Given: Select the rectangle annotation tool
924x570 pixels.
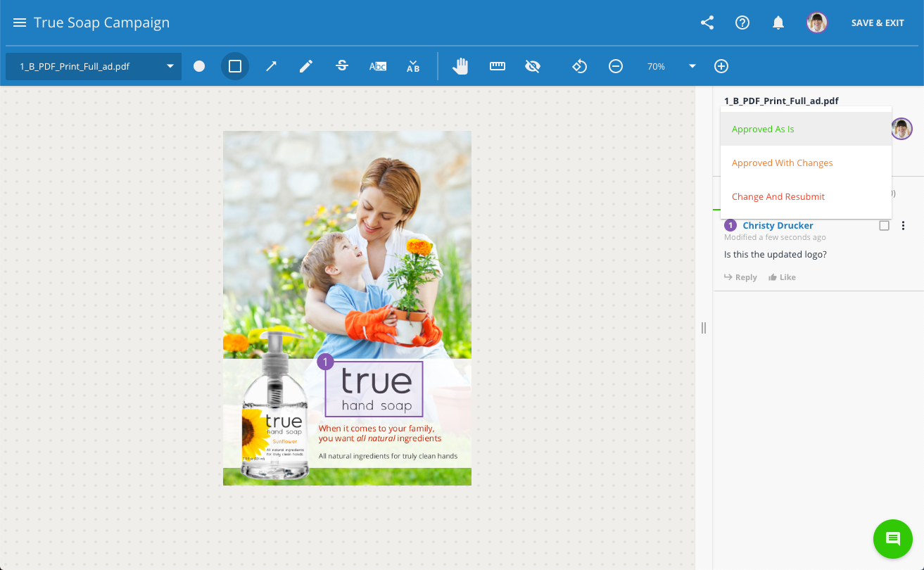Looking at the screenshot, I should 235,66.
